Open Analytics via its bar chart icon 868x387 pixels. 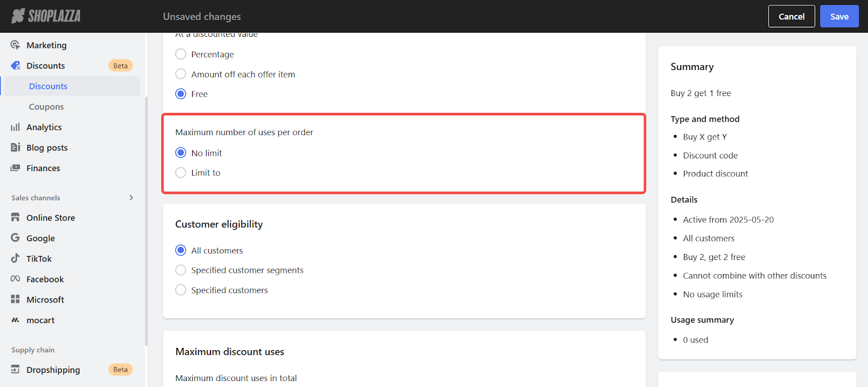coord(15,127)
